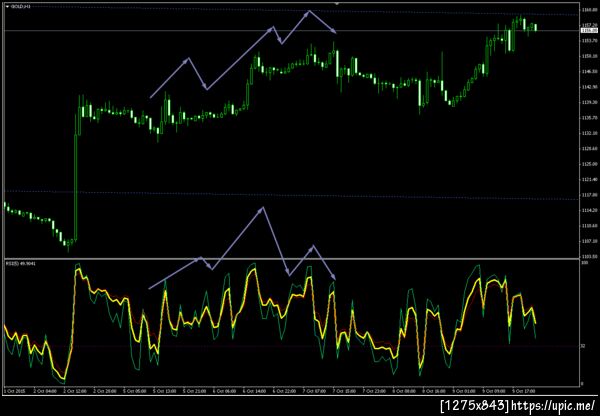The image size is (600, 416).
Task: Click the 1114.20 price scale label
Action: click(589, 210)
